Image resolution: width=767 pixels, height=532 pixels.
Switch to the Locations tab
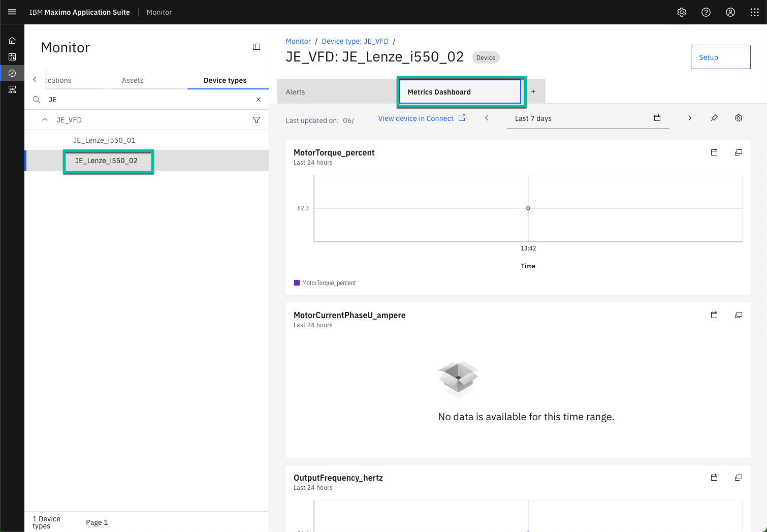click(x=58, y=80)
